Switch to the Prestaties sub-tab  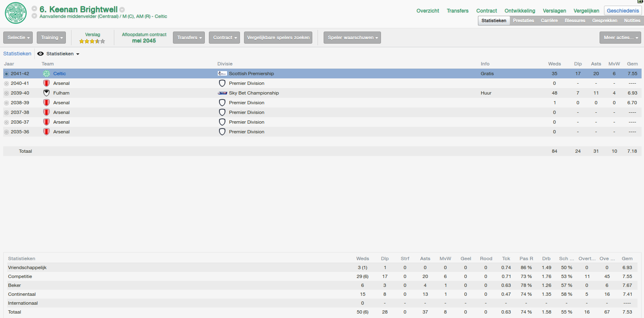(x=524, y=21)
